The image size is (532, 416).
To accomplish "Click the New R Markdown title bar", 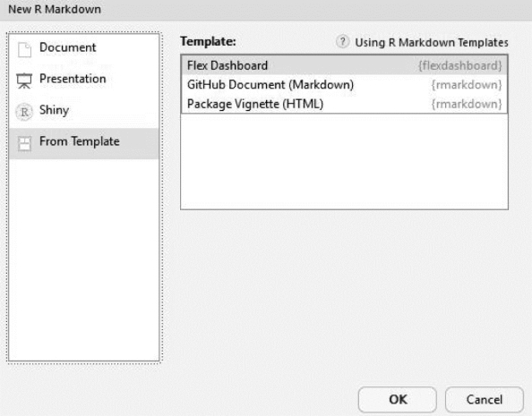I will point(266,10).
